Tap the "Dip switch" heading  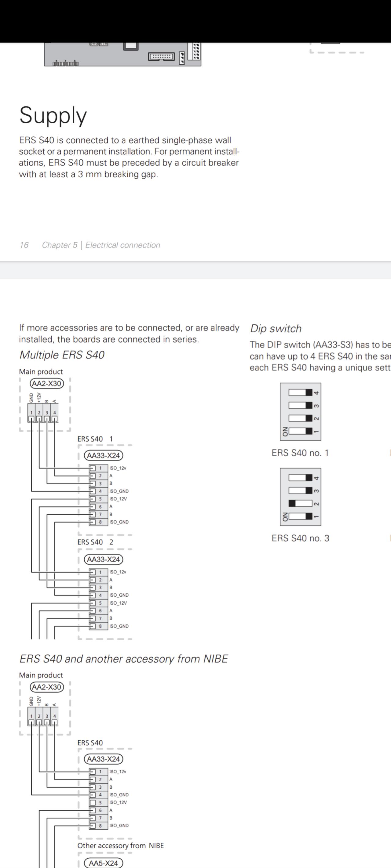(x=276, y=328)
